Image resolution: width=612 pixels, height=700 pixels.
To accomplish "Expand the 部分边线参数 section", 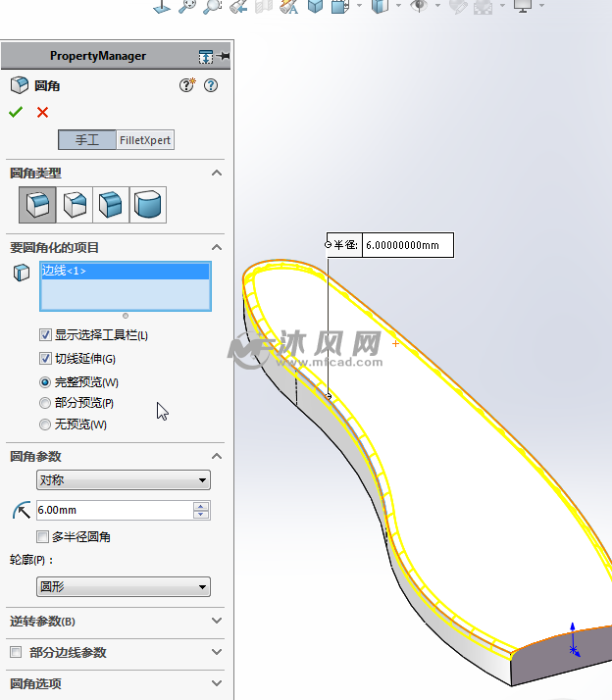I will (x=217, y=652).
